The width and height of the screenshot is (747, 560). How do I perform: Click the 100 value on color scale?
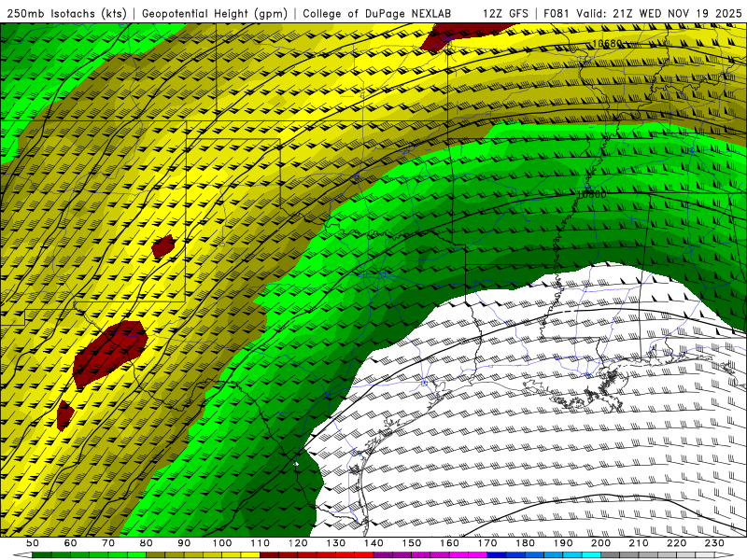point(222,543)
